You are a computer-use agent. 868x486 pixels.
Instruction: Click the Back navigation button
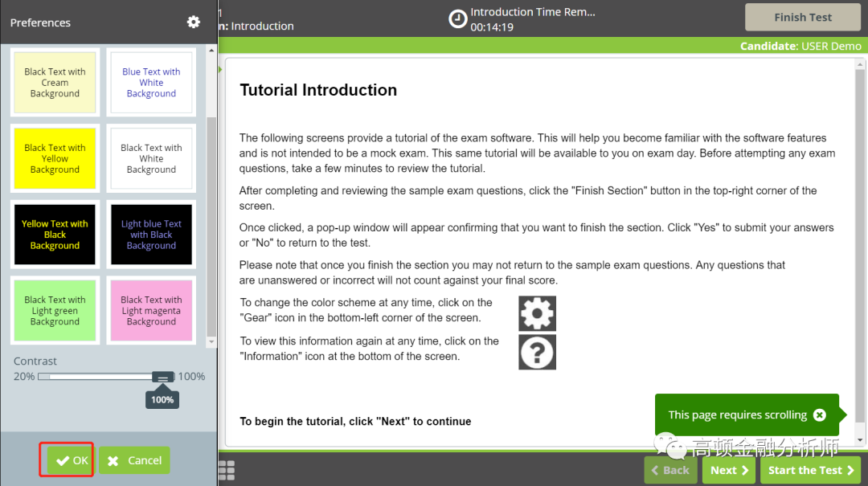pos(670,470)
